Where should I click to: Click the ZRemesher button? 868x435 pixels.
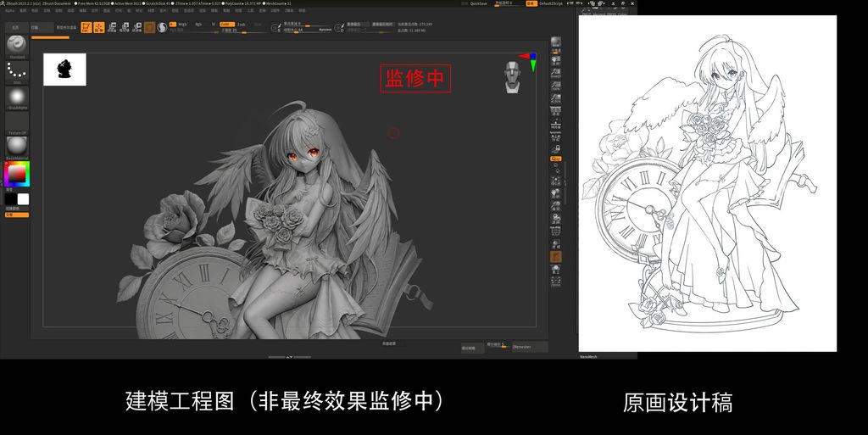tap(529, 347)
